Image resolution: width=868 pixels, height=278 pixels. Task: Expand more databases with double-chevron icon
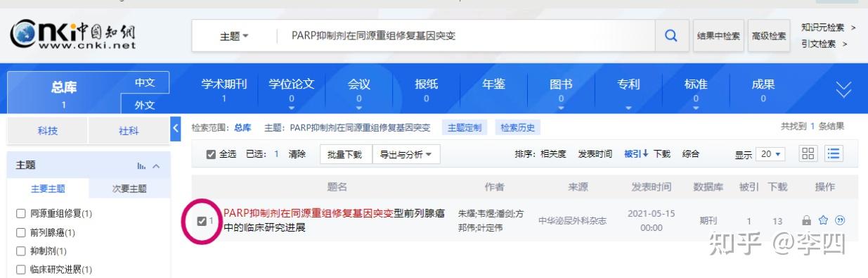coord(843,89)
